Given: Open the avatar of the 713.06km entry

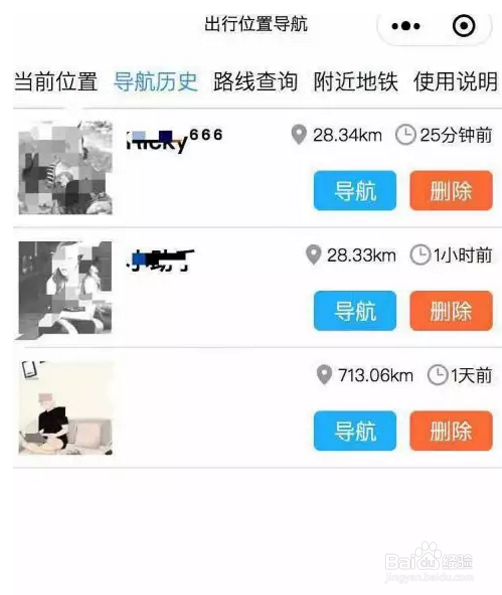Looking at the screenshot, I should 65,408.
